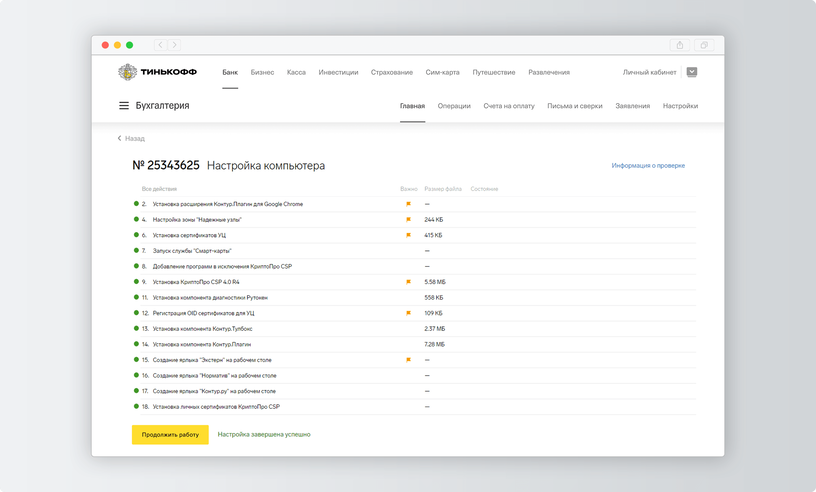Viewport: 816px width, 492px height.
Task: Select the Установка компонента Контур.Плагин row
Action: coord(415,344)
